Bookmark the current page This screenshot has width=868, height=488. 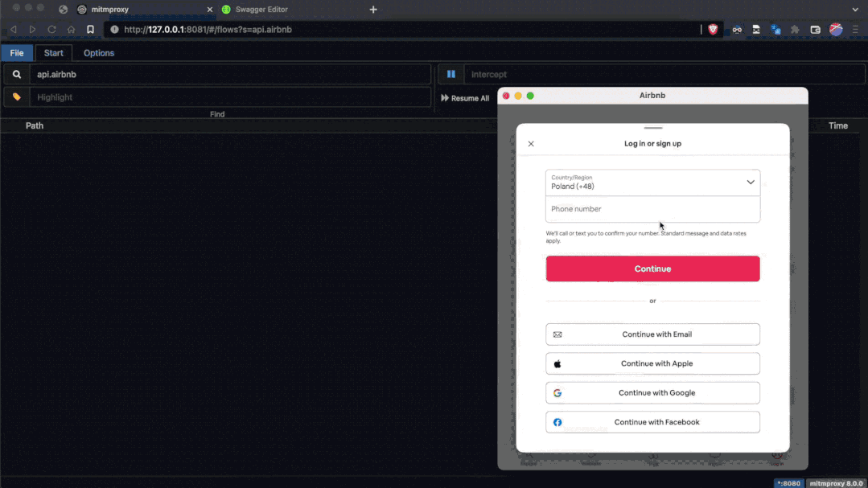[90, 29]
